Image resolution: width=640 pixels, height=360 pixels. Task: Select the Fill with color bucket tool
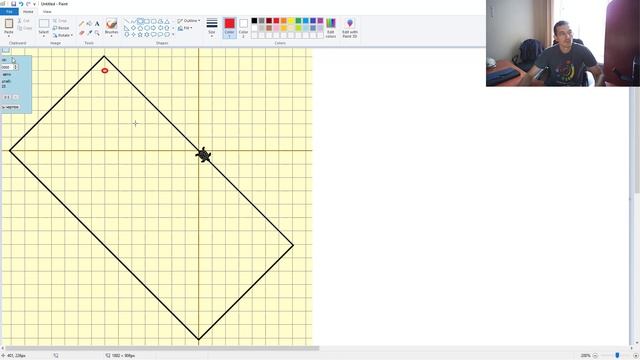click(x=89, y=24)
